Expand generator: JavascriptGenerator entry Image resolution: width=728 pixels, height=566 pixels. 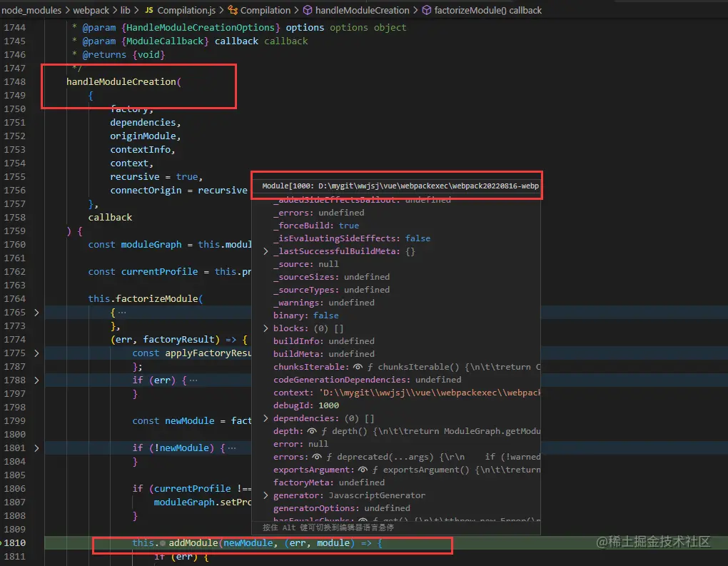coord(266,495)
